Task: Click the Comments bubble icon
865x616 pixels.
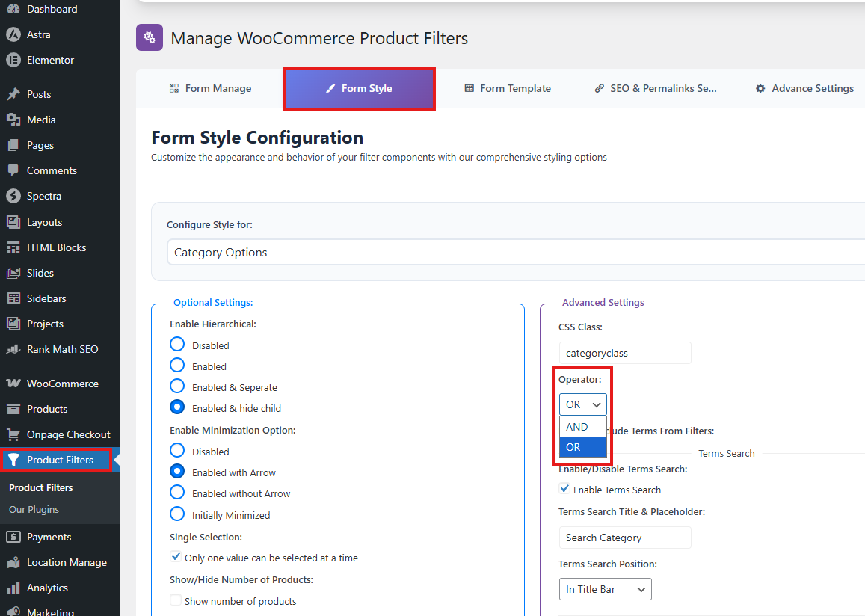Action: point(13,170)
